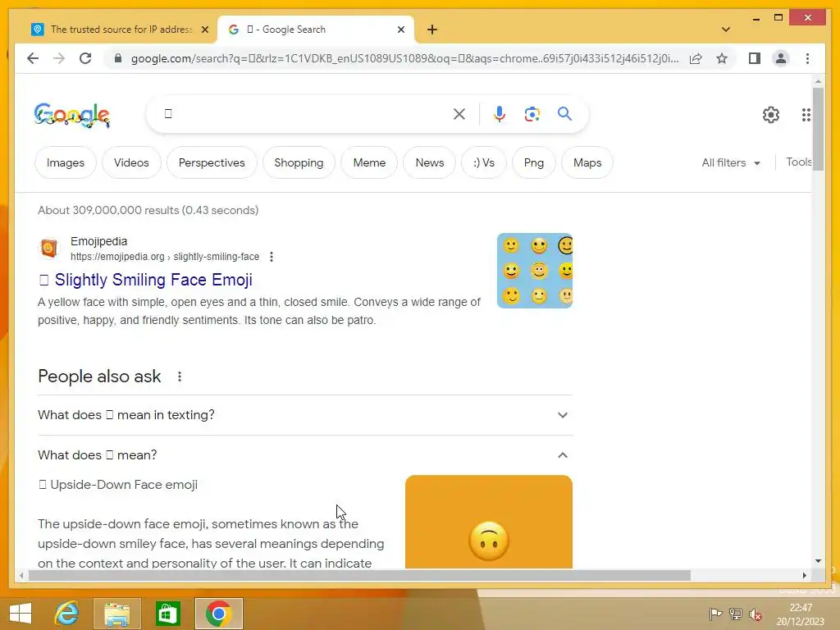
Task: Click the Google holiday logo
Action: click(x=72, y=115)
